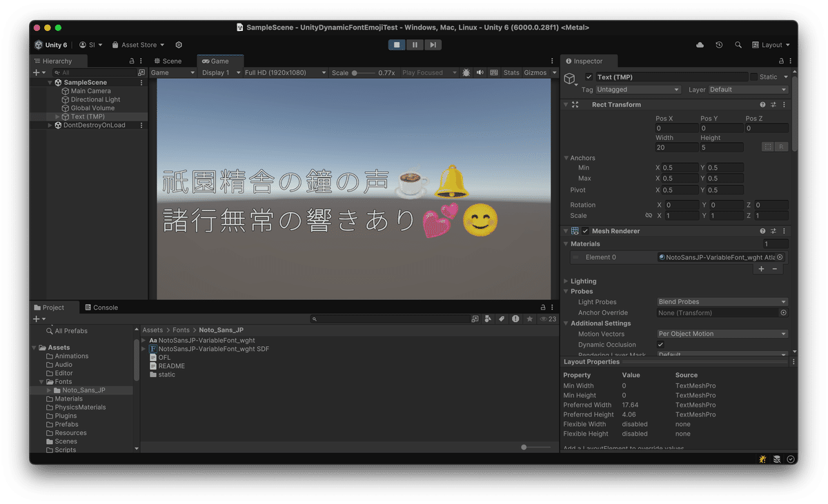Pause the running game
Viewport: 828px width, 504px height.
415,45
